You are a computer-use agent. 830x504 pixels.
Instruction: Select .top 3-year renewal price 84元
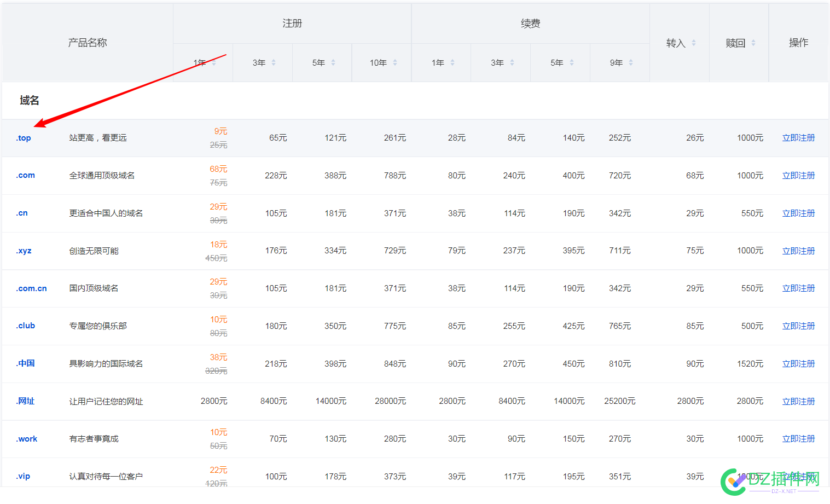(516, 138)
